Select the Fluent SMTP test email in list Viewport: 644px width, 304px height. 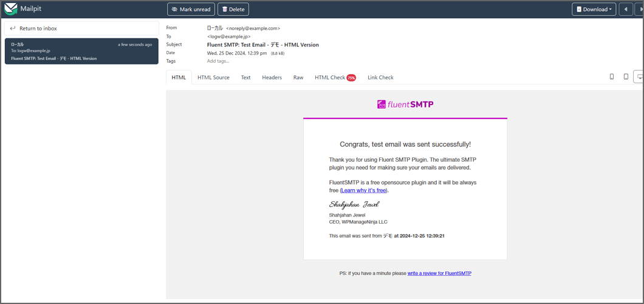81,51
